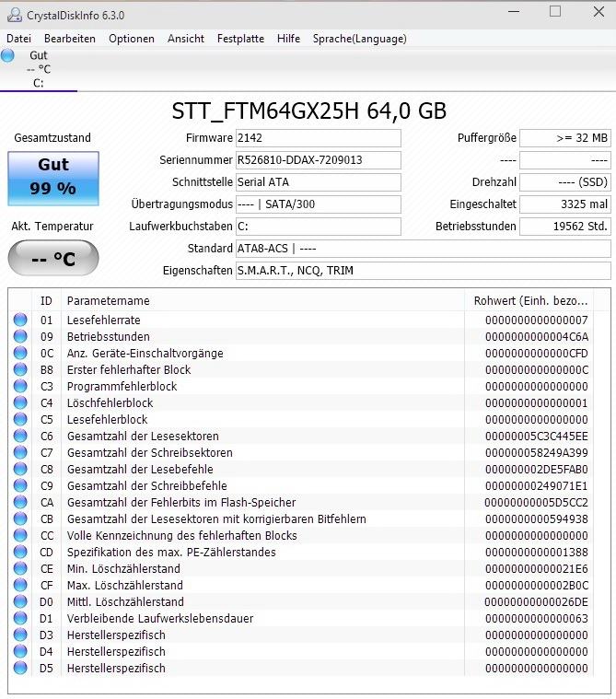Click status orb of row CB
The height and width of the screenshot is (699, 616).
click(20, 518)
